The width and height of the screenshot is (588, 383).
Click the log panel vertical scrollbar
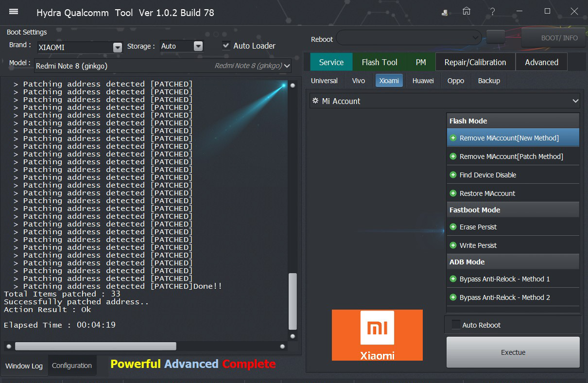pyautogui.click(x=293, y=301)
